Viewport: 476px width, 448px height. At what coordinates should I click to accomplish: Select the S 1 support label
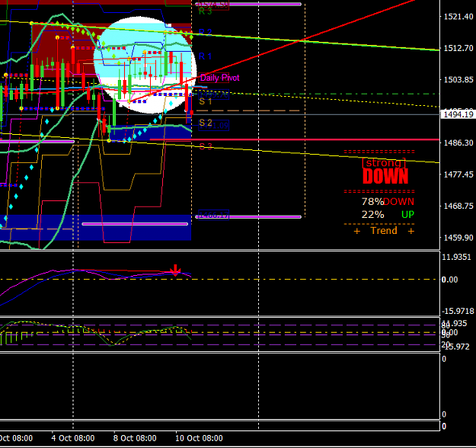pyautogui.click(x=205, y=101)
